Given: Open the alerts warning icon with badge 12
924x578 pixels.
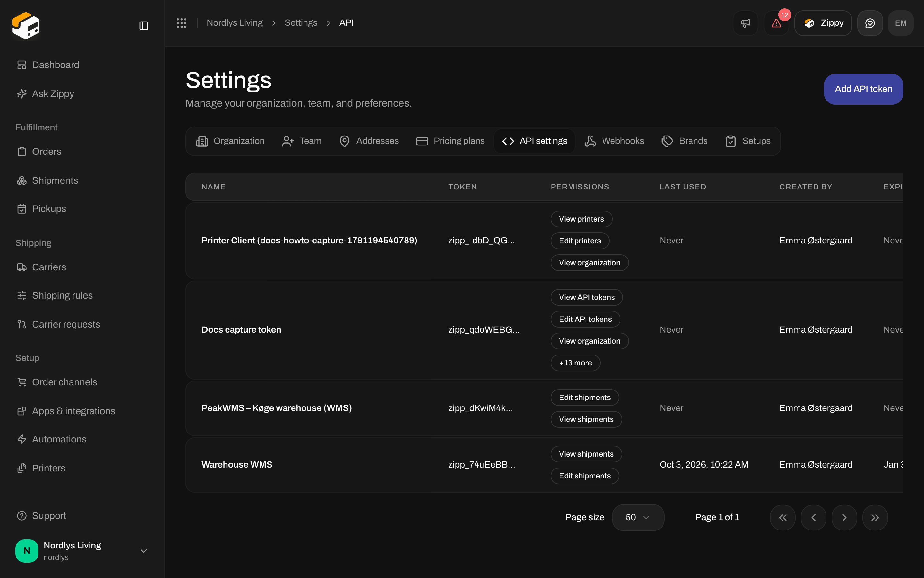Looking at the screenshot, I should [776, 23].
